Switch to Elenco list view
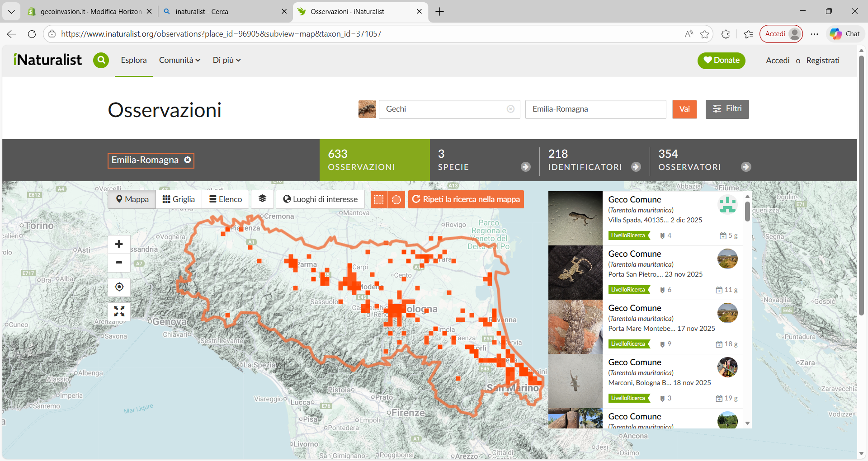868x461 pixels. 226,199
